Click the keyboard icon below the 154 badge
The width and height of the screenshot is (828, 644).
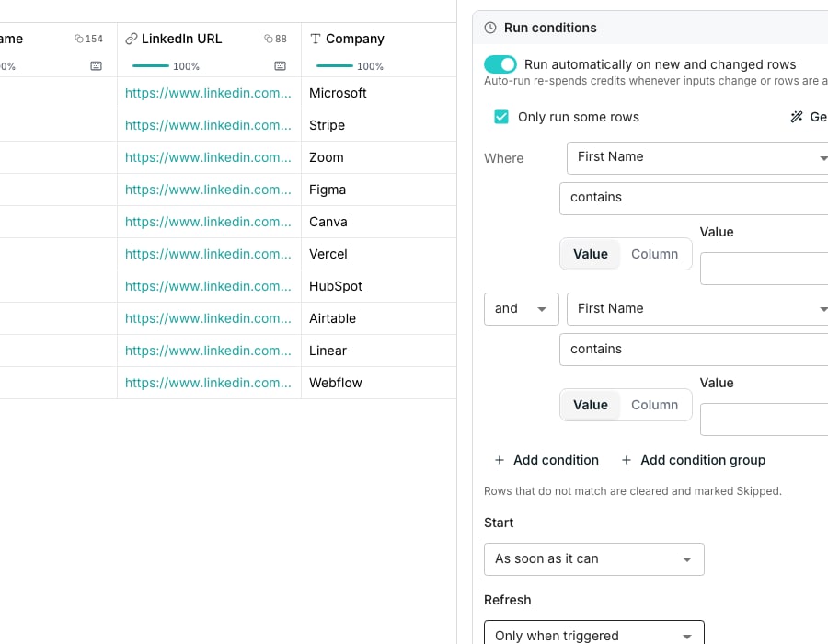click(96, 66)
